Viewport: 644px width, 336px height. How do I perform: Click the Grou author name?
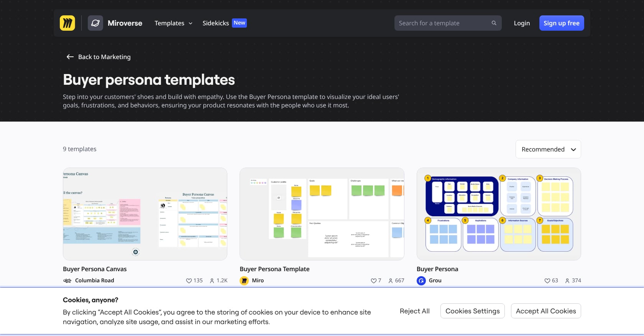435,281
